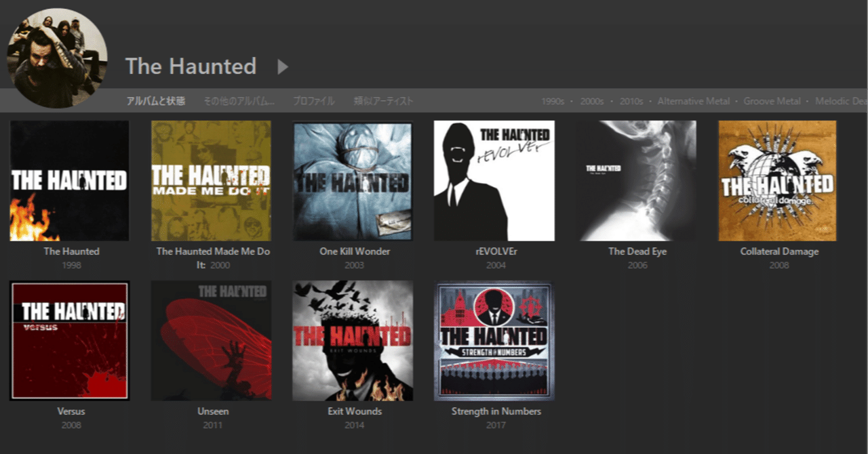
Task: Open Versus album cover
Action: pyautogui.click(x=70, y=341)
